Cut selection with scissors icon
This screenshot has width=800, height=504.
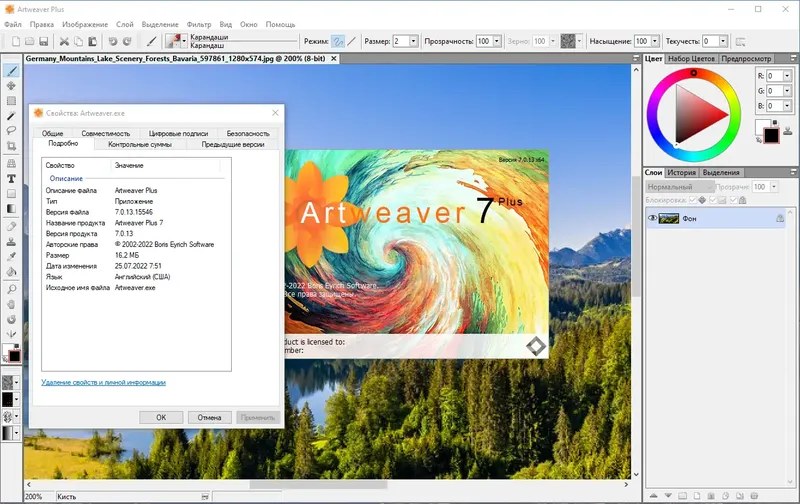[64, 41]
